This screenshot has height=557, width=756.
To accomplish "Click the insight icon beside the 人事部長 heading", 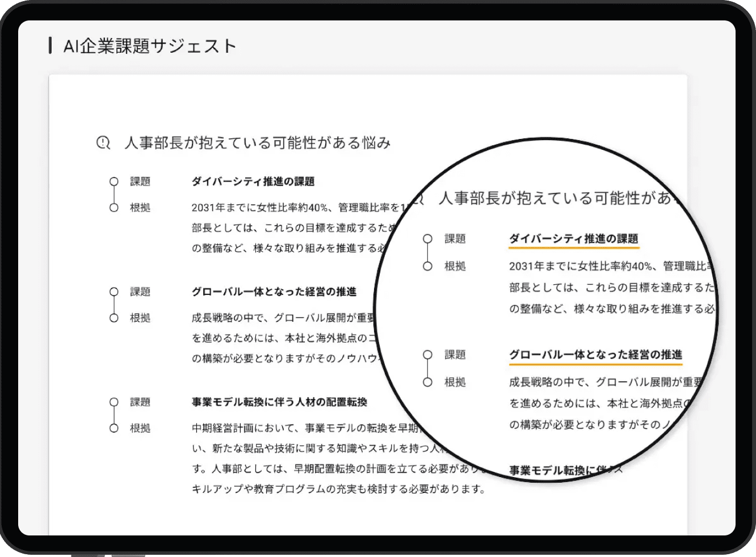I will point(103,142).
